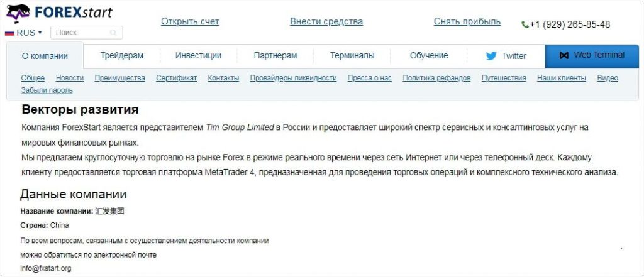Select the Инвестиции tab
Viewport: 644px width, 277px height.
(x=198, y=55)
